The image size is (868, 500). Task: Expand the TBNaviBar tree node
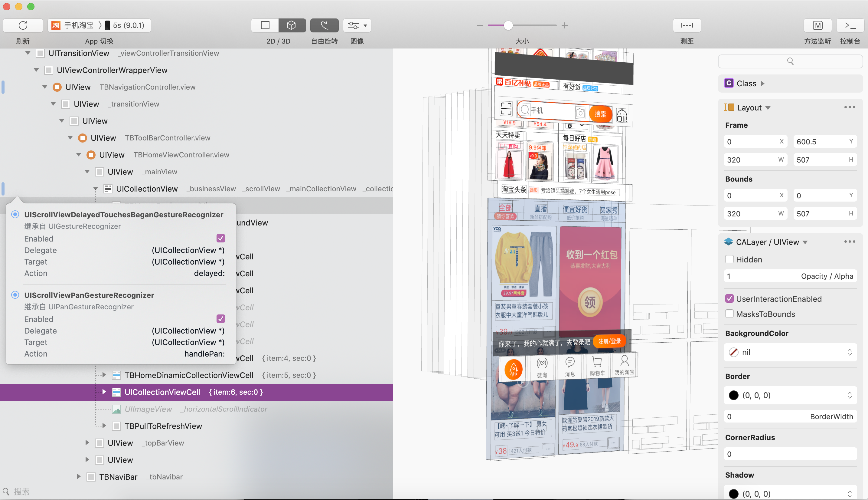pyautogui.click(x=79, y=476)
